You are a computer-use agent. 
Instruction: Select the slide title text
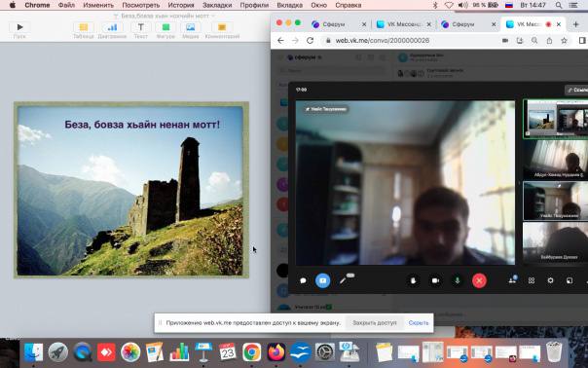coord(142,125)
